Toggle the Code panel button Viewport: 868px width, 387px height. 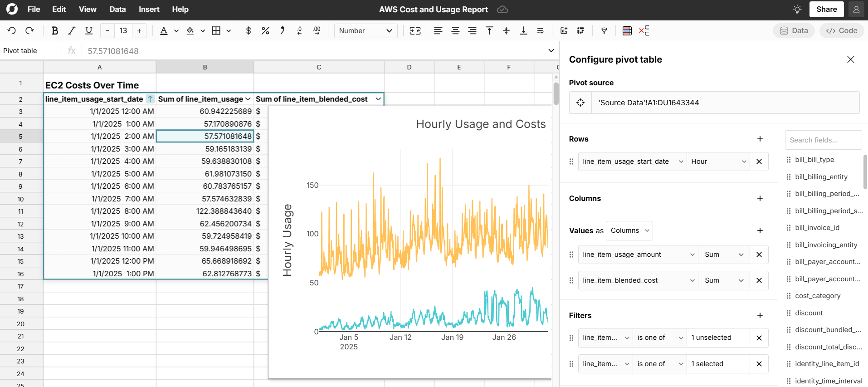click(842, 31)
